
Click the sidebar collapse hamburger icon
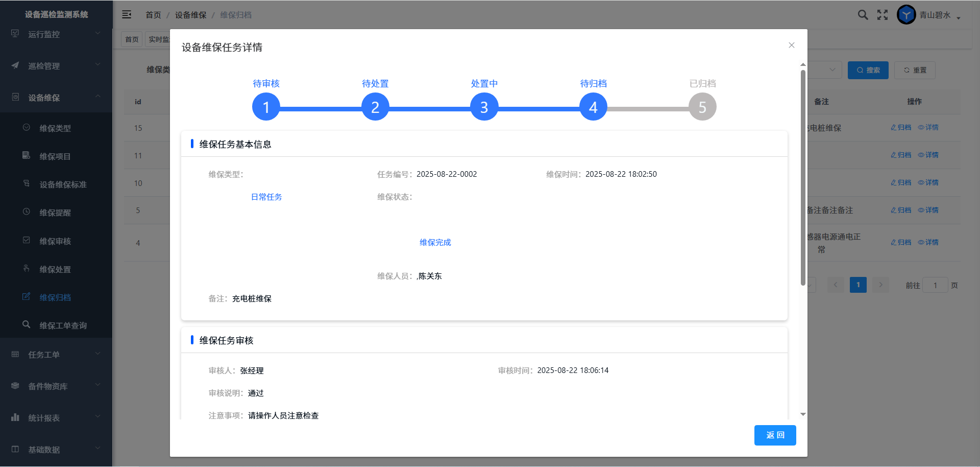(x=127, y=15)
